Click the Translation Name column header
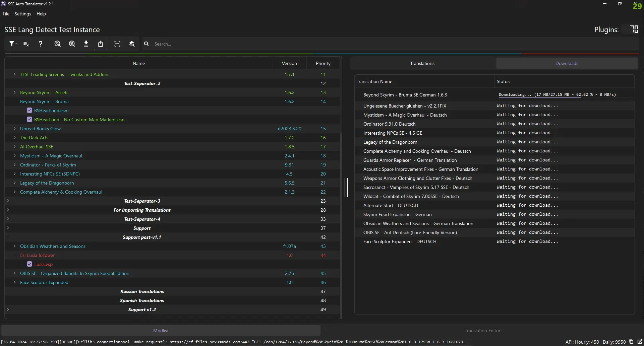 click(x=425, y=81)
